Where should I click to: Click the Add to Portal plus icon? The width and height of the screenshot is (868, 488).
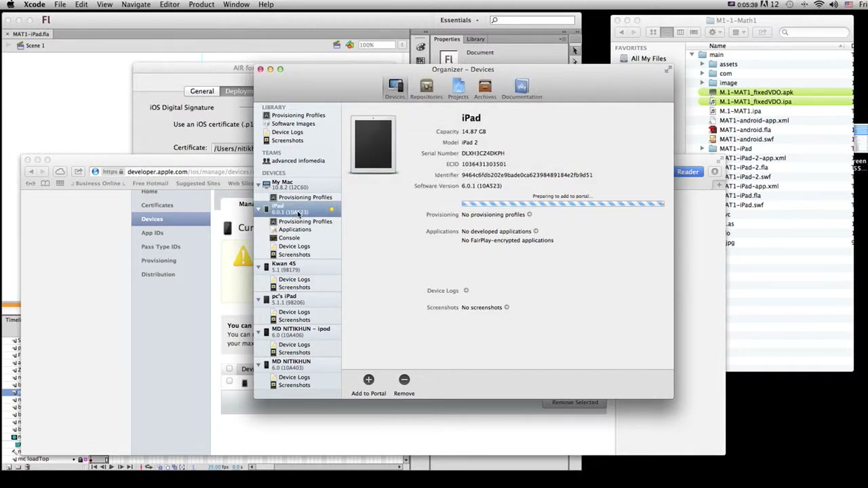click(368, 380)
